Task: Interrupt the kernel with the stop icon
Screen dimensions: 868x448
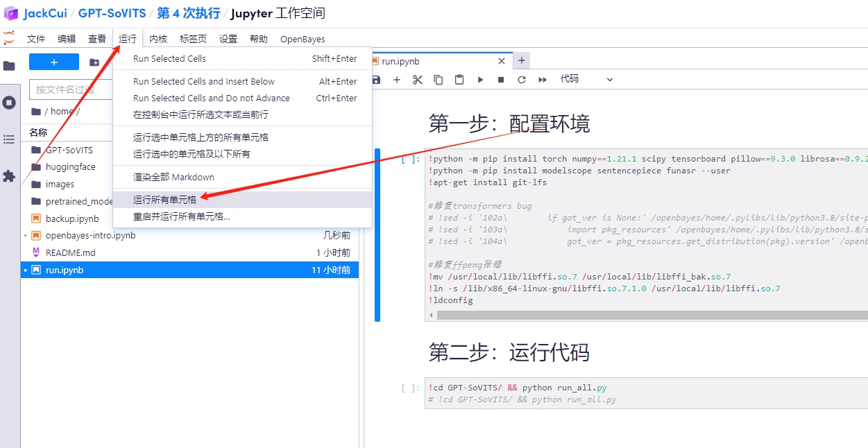Action: (501, 80)
